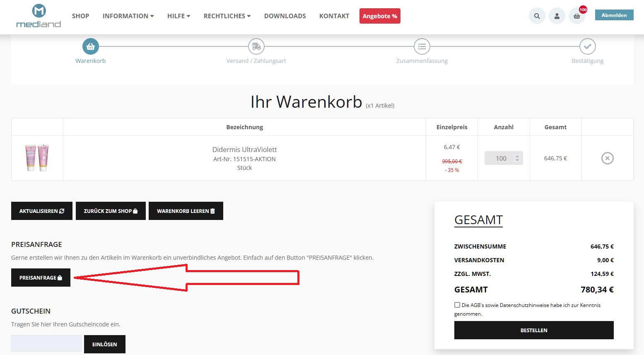Screen dimensions: 644x355
Task: Expand the RECHTLICHES dropdown menu
Action: [227, 16]
